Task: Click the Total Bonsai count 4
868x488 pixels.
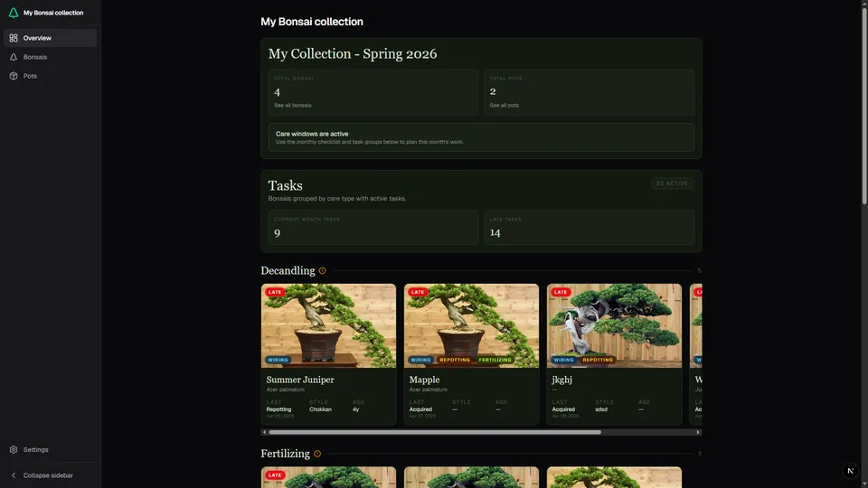Action: tap(277, 92)
